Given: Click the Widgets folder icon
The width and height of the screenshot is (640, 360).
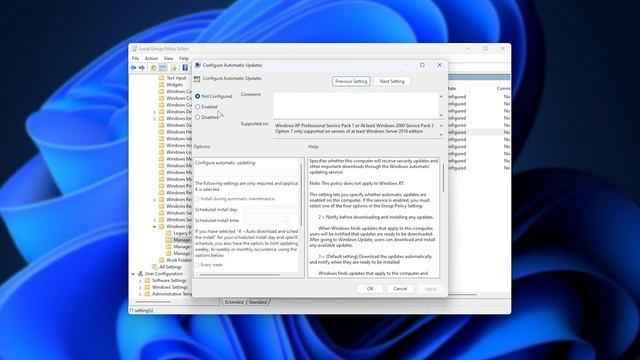Looking at the screenshot, I should click(x=161, y=84).
